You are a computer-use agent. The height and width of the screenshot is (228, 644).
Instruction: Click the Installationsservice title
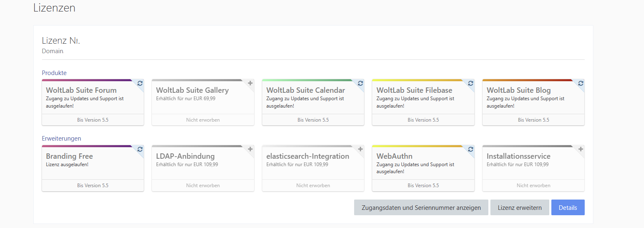518,156
